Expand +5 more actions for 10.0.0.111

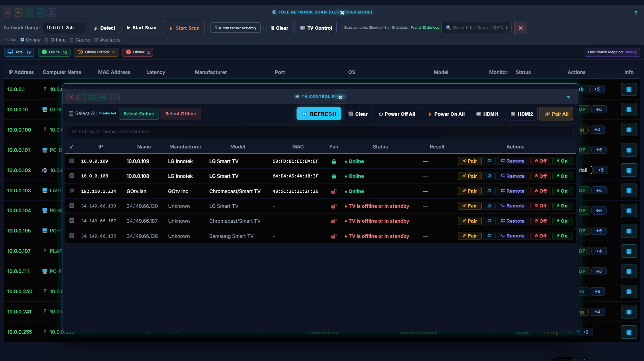[x=599, y=271]
